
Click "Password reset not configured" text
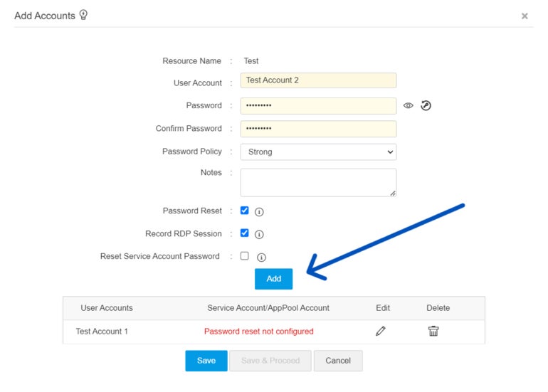[258, 332]
